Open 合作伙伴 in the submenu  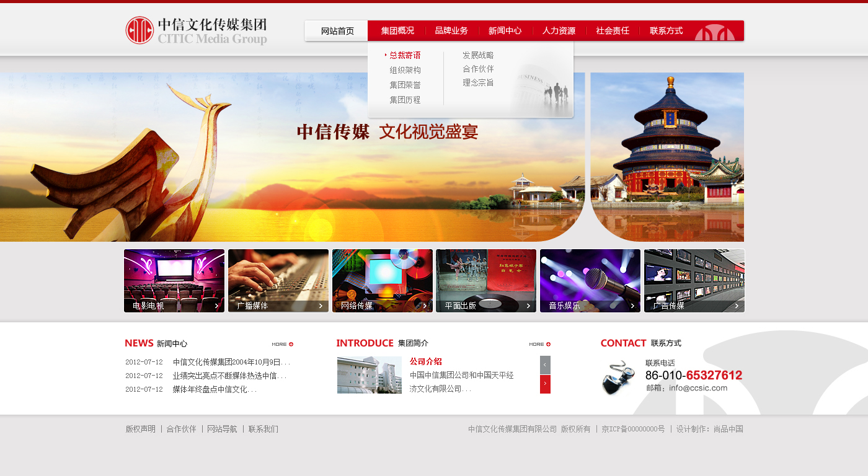point(478,69)
